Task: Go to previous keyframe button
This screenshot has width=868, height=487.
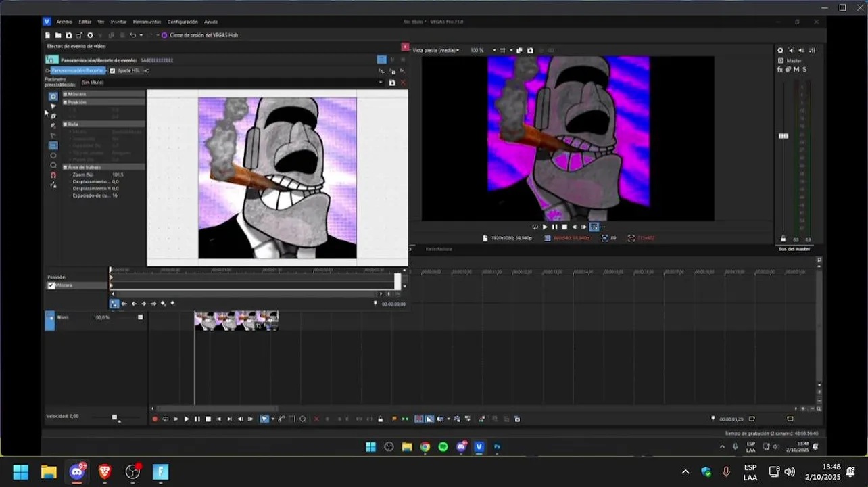Action: [x=134, y=304]
